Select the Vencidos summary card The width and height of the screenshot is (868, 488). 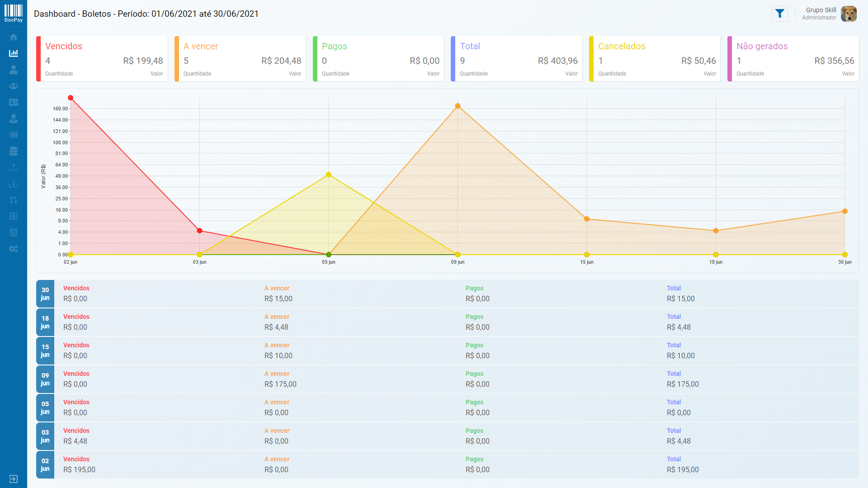tap(102, 59)
